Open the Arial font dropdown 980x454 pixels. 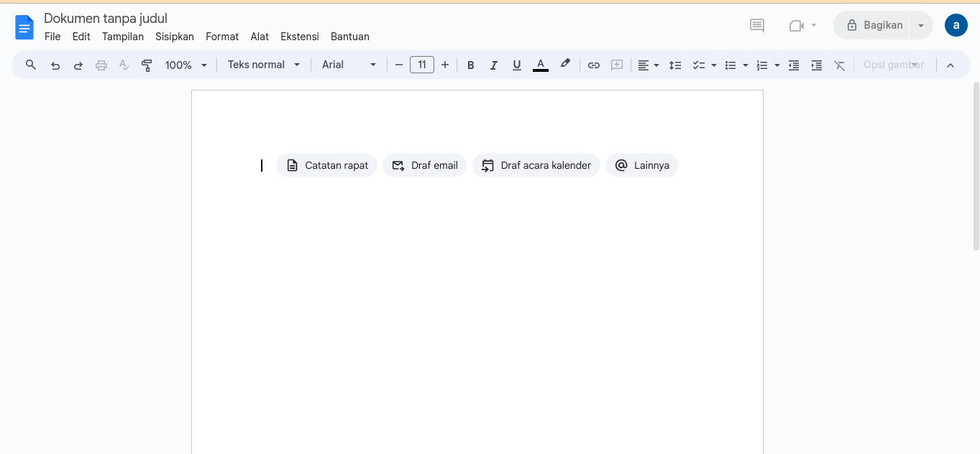pyautogui.click(x=349, y=65)
